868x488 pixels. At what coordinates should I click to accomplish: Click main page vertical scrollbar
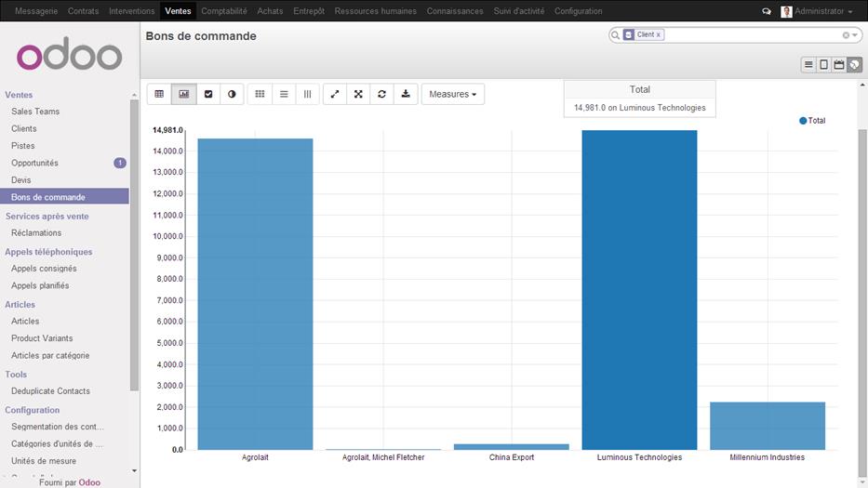(862, 304)
